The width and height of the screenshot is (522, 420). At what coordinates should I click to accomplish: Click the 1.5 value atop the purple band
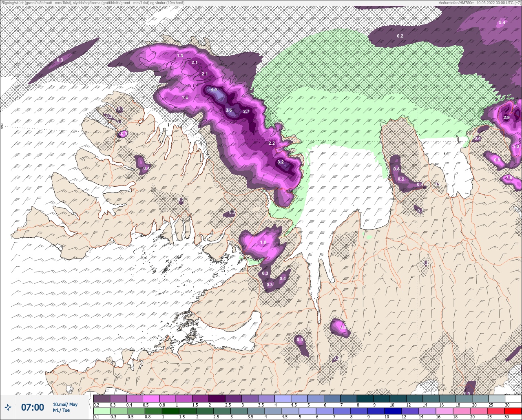tap(180, 55)
